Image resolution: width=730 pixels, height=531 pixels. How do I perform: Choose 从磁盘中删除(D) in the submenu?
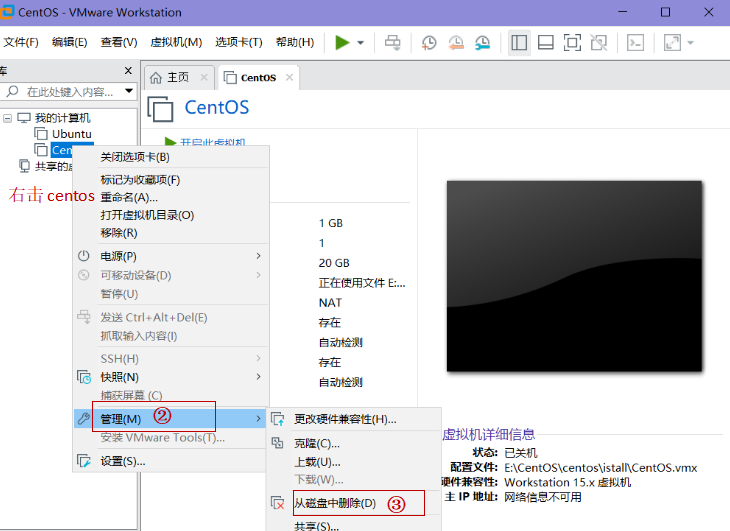(354, 503)
